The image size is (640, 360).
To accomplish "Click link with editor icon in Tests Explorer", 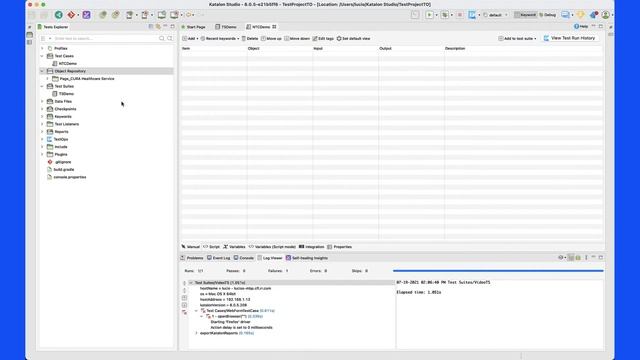I will tap(158, 27).
